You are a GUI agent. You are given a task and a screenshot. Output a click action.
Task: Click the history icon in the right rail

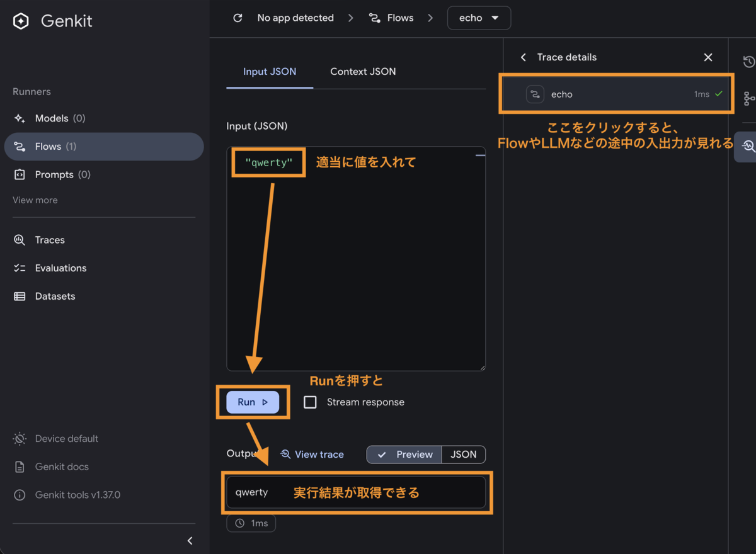(748, 62)
